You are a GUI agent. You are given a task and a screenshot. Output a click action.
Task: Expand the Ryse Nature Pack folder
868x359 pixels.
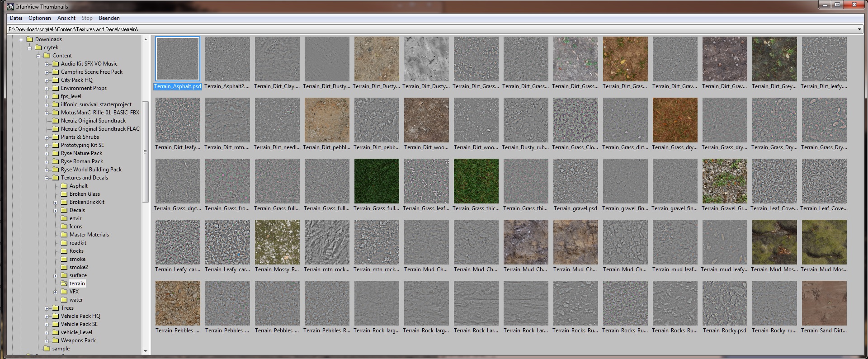[47, 154]
